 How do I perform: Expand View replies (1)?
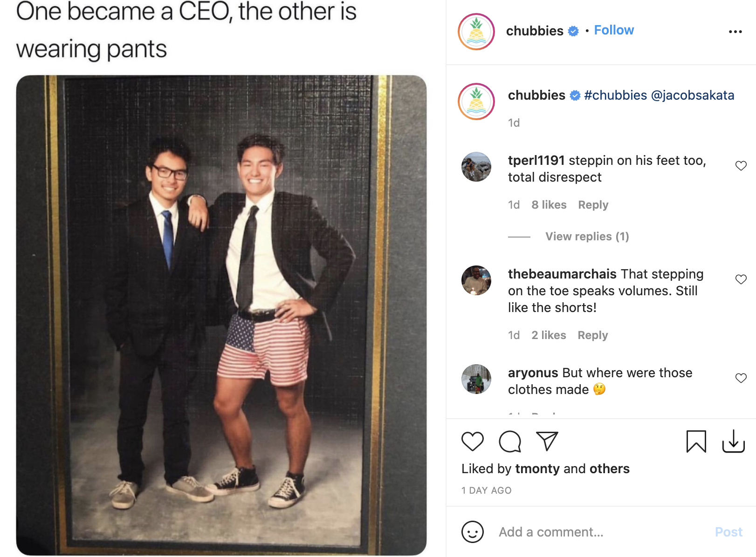coord(587,237)
